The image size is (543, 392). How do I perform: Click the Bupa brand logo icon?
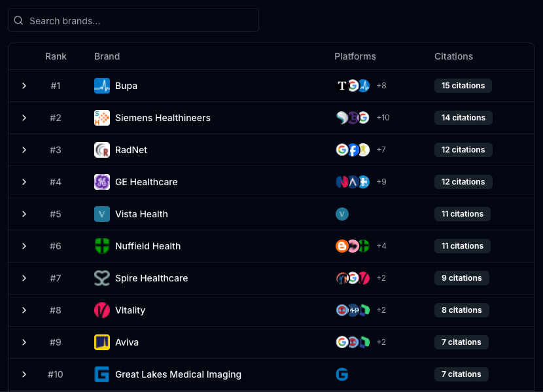point(102,86)
